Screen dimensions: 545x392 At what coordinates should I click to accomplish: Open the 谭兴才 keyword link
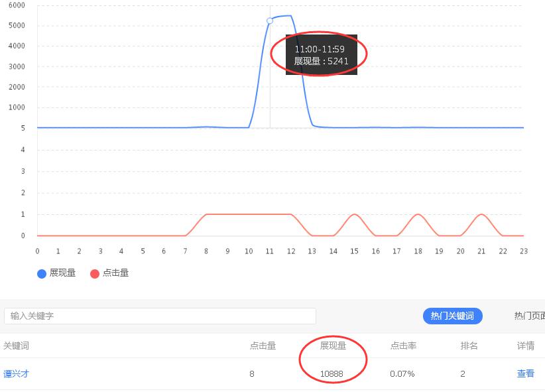point(16,374)
